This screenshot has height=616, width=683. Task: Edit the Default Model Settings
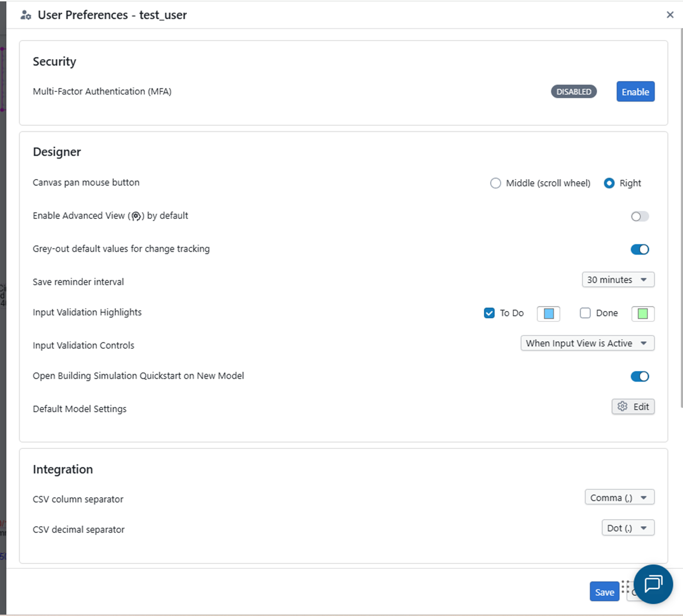pos(633,407)
